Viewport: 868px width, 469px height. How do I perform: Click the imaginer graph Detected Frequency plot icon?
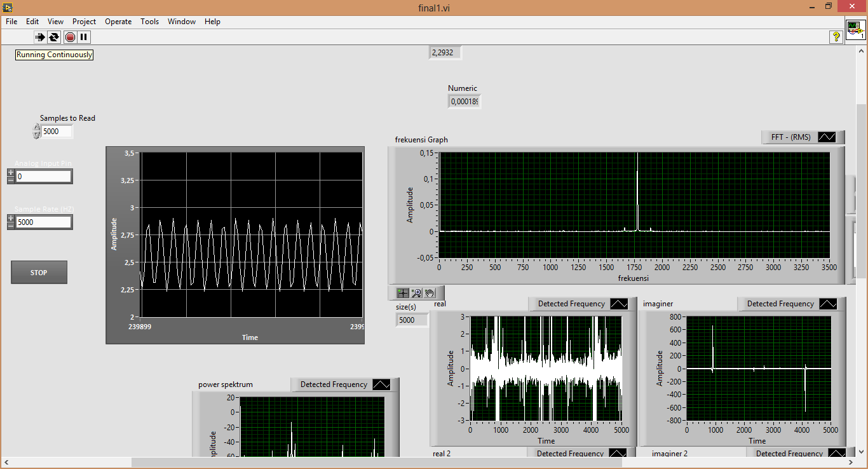[827, 304]
